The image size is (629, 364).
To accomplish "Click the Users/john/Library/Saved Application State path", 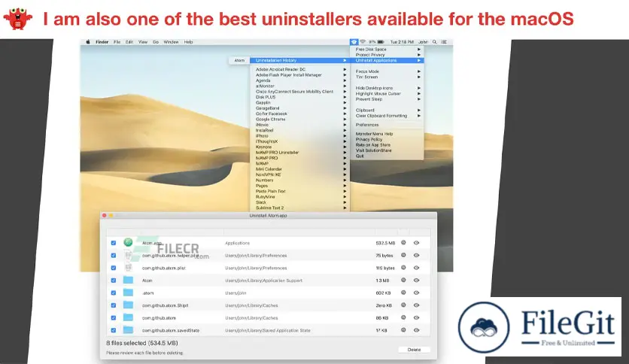I will coord(268,330).
